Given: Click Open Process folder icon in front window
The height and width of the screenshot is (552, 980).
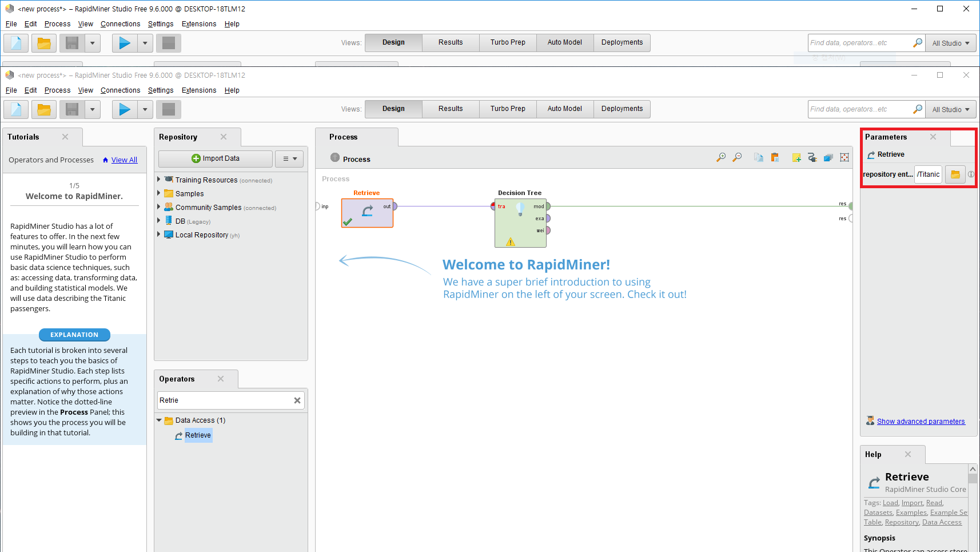Looking at the screenshot, I should tap(44, 109).
